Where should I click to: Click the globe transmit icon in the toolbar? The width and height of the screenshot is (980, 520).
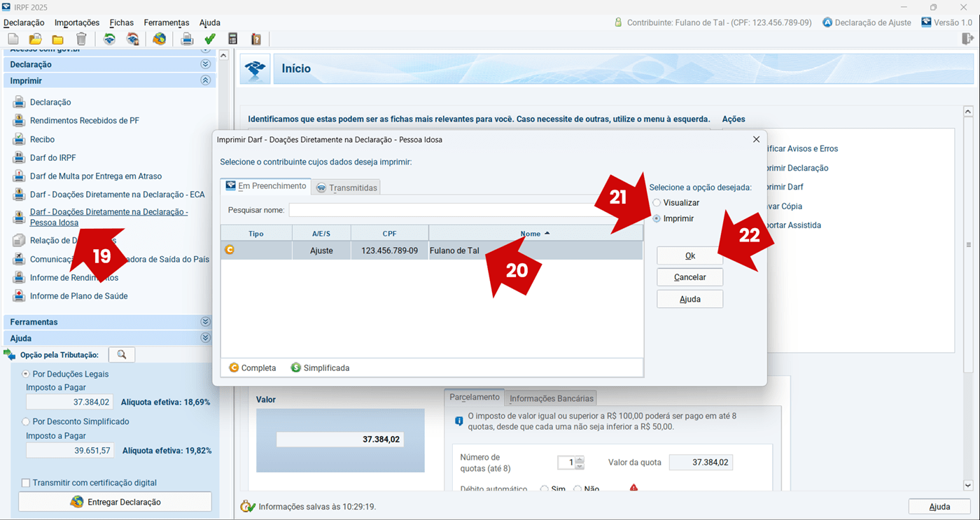[160, 39]
